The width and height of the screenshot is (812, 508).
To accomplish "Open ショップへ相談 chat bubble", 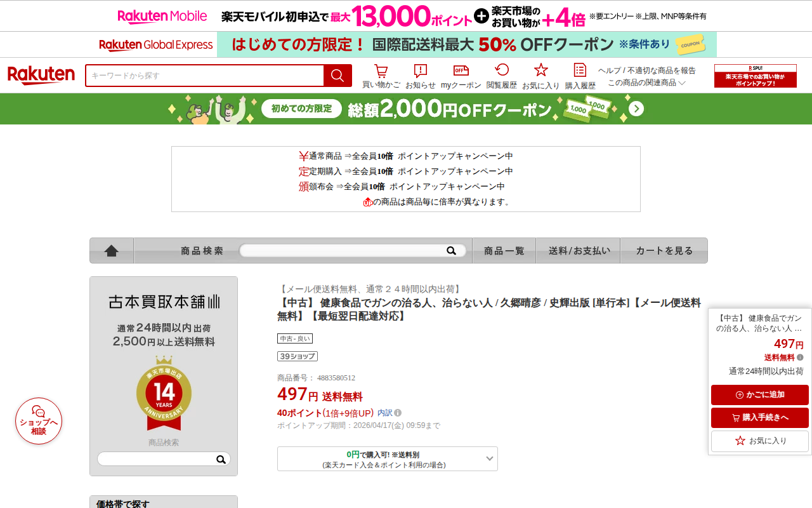I will click(39, 421).
